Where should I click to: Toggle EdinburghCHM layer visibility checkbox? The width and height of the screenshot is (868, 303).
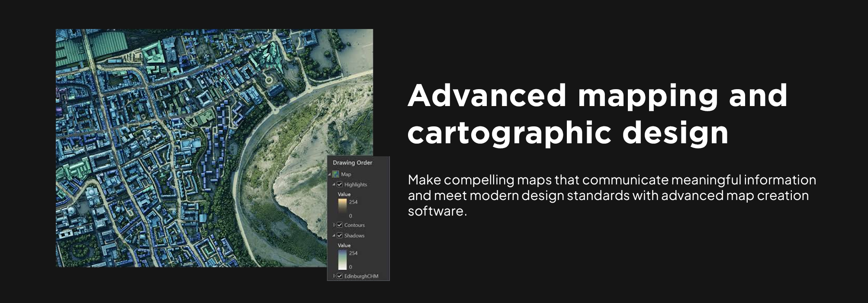[340, 276]
